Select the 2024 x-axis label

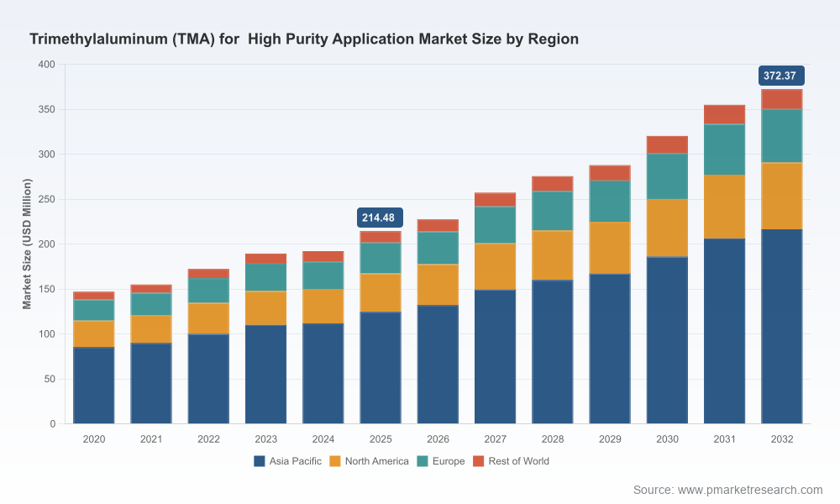pyautogui.click(x=323, y=439)
